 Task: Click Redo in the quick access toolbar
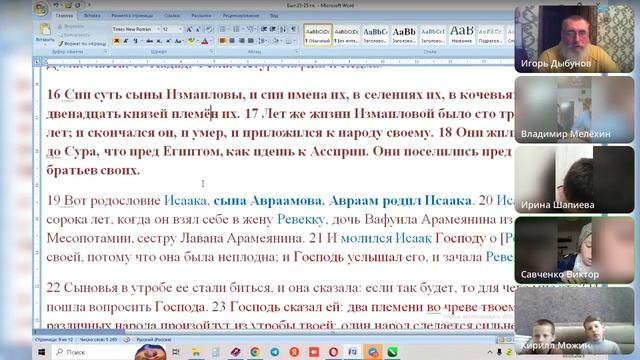coord(78,5)
